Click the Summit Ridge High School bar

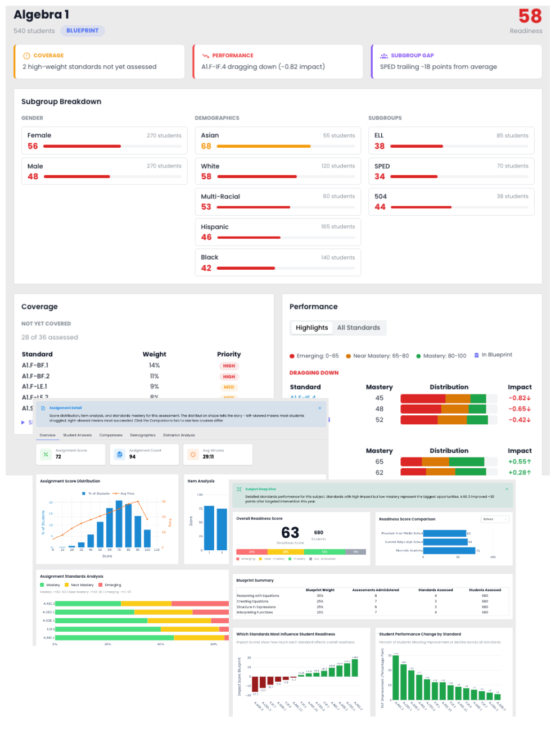pyautogui.click(x=445, y=542)
